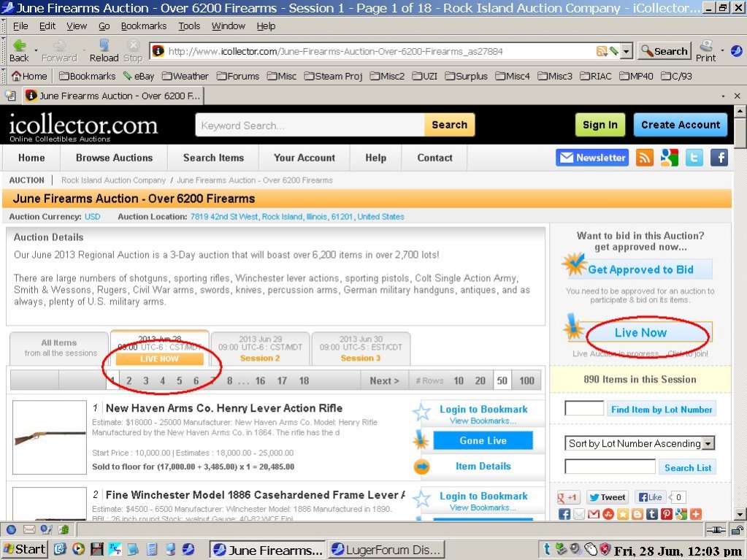This screenshot has width=747, height=560.
Task: Go back with the Back arrow icon
Action: 20,46
